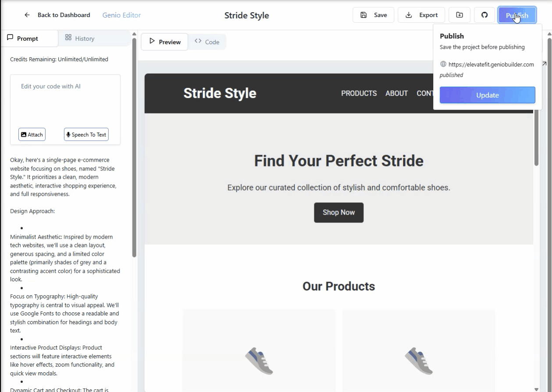The height and width of the screenshot is (392, 552).
Task: Click the "Save the project before publishing" text
Action: (482, 47)
